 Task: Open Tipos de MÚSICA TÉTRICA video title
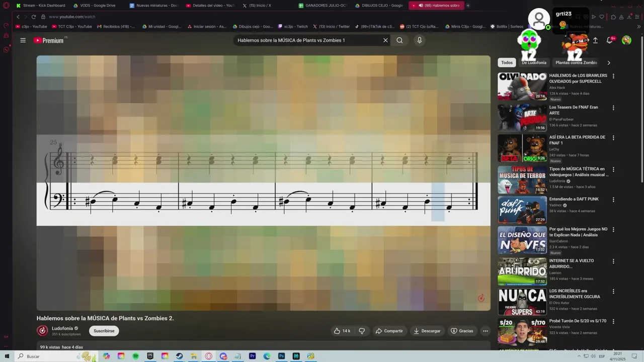tap(579, 172)
